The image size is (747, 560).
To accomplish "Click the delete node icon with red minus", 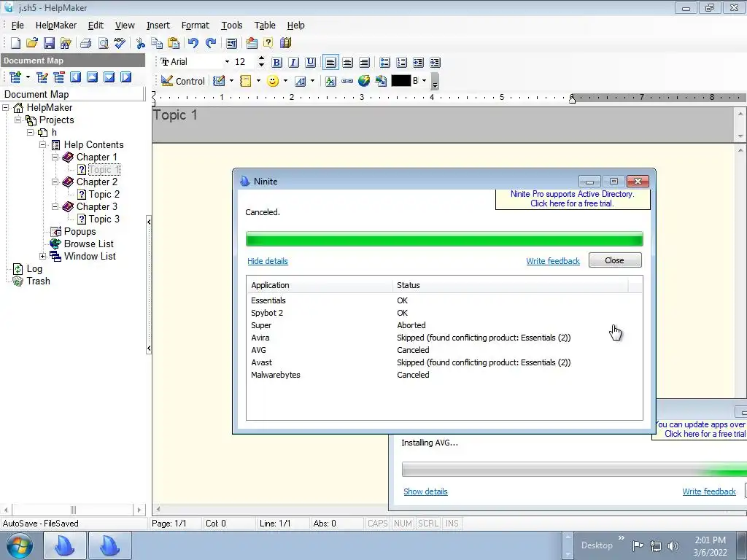I will click(x=58, y=77).
